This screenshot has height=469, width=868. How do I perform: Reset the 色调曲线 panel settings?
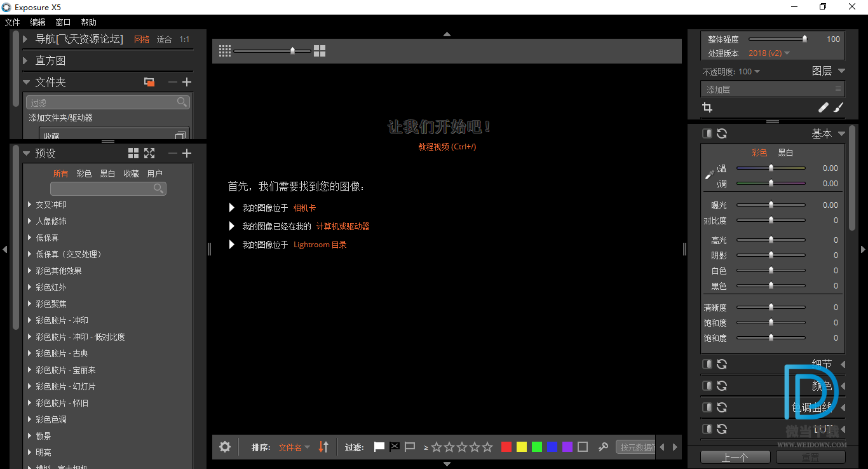pos(722,407)
